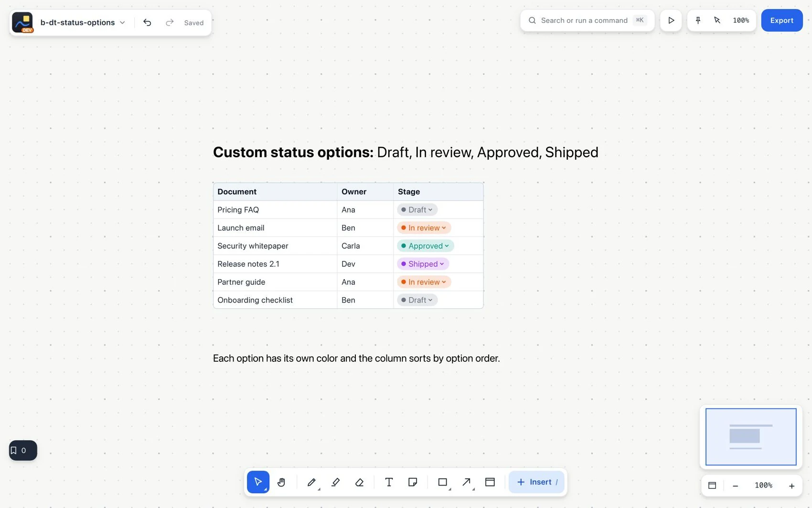812x508 pixels.
Task: Change Release notes 2.1 Shipped status
Action: (x=423, y=264)
